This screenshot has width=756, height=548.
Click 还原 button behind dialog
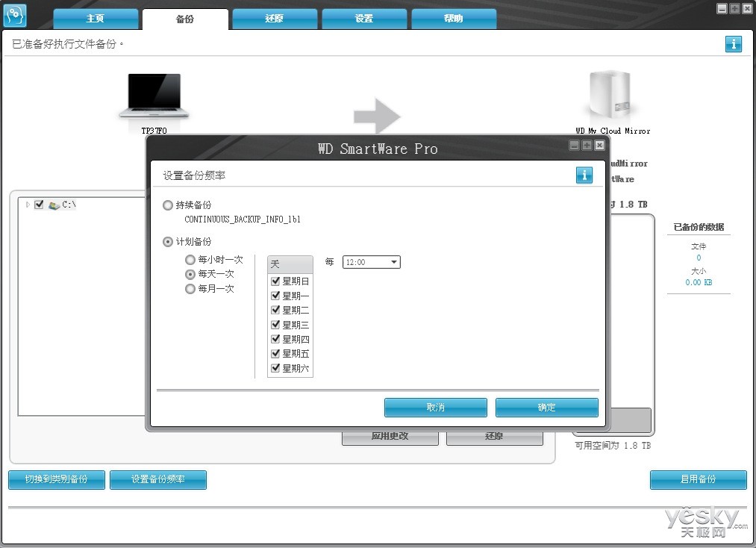click(x=494, y=437)
